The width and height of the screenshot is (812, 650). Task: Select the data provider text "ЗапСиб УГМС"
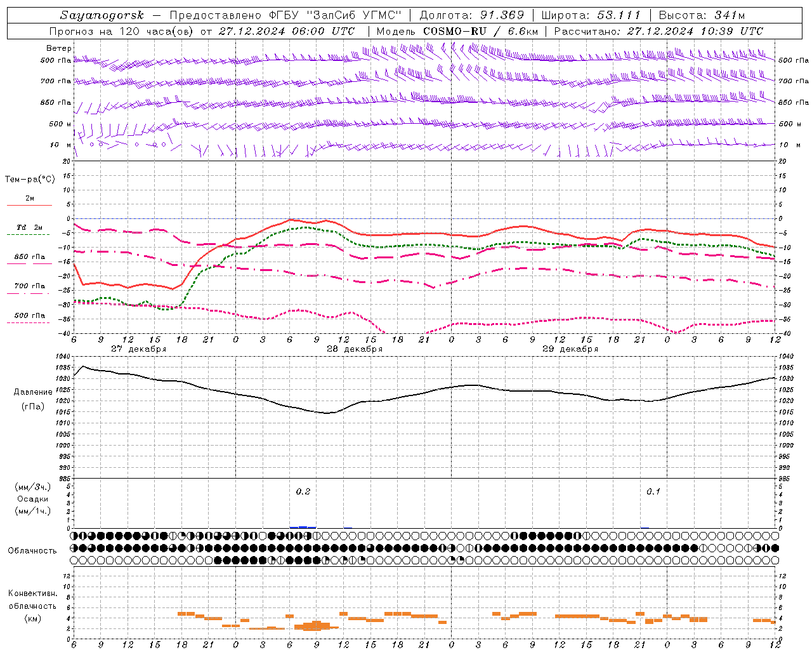[x=355, y=15]
